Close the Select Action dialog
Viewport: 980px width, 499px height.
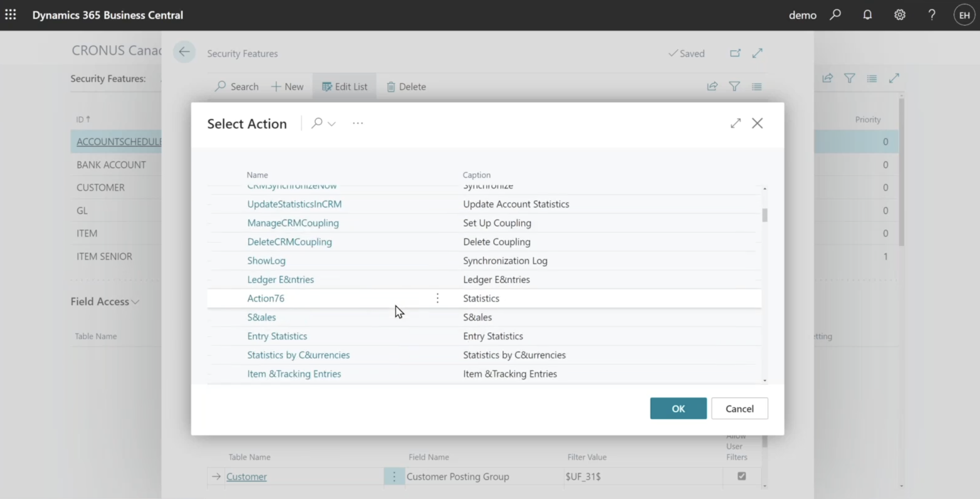click(x=757, y=123)
